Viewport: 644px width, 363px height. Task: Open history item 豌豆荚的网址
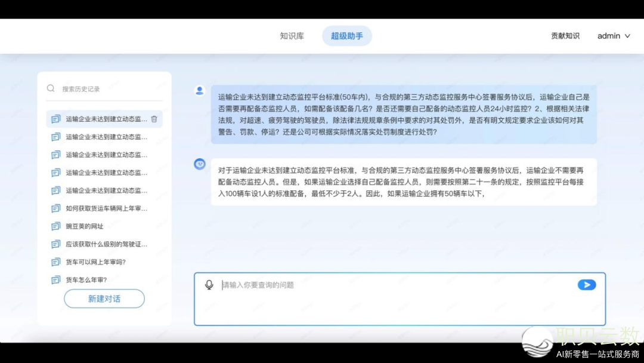85,226
